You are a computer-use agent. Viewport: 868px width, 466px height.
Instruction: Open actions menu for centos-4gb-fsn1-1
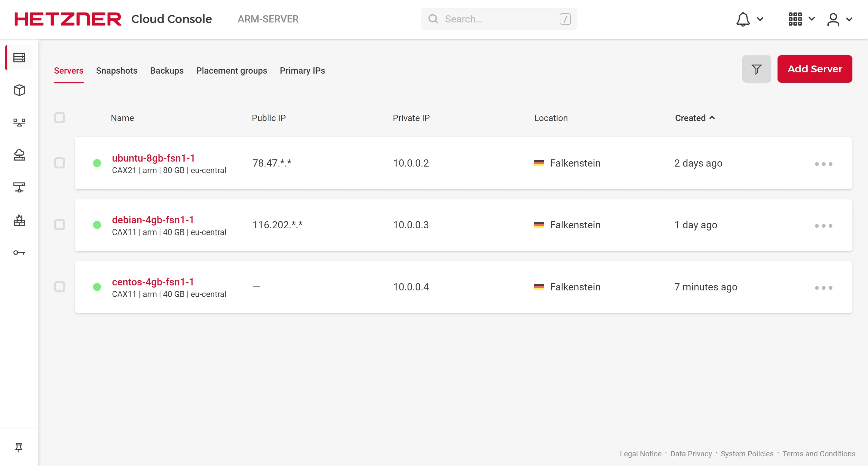pyautogui.click(x=823, y=287)
